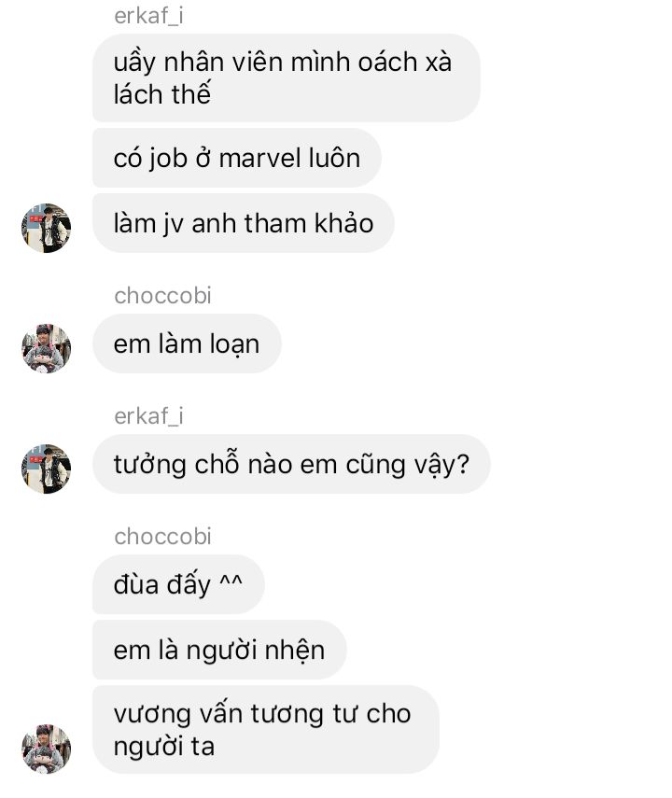Select the "vương vấn tương tư cho người ta" message
672x798 pixels.
[266, 730]
